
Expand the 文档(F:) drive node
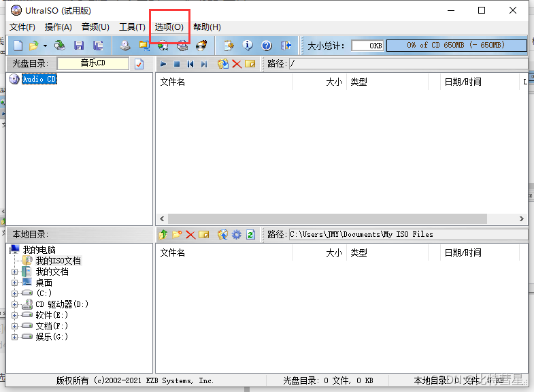click(14, 326)
